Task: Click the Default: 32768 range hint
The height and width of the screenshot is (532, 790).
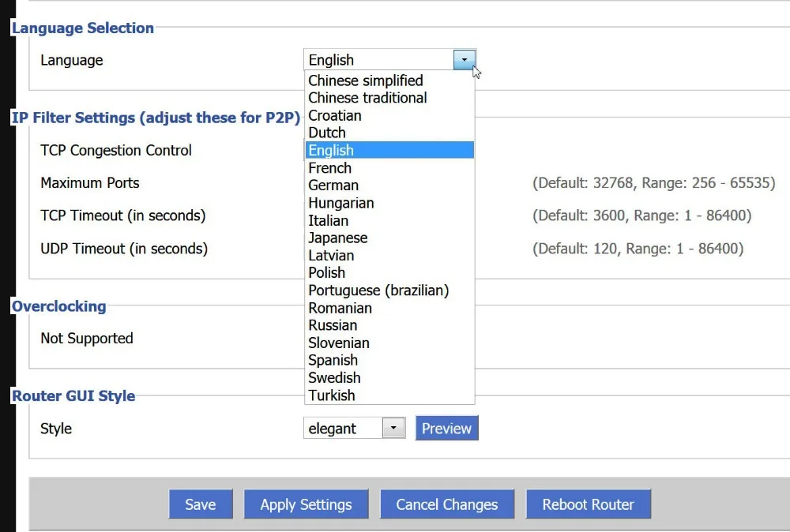Action: click(x=654, y=182)
